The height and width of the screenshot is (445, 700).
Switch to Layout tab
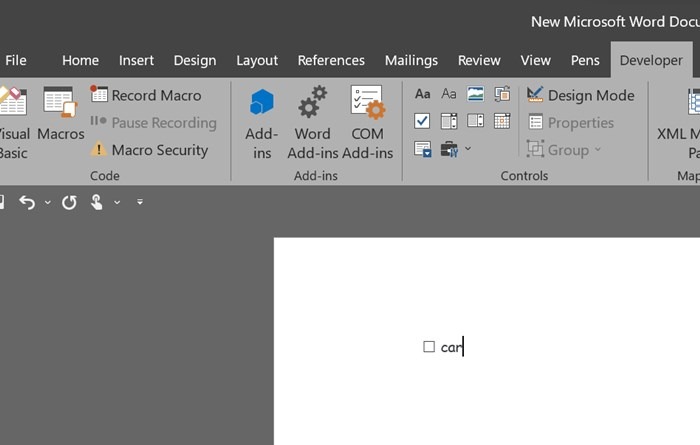[257, 60]
